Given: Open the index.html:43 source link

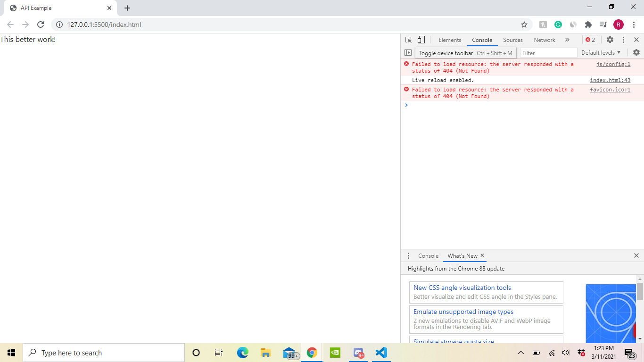Looking at the screenshot, I should coord(610,80).
